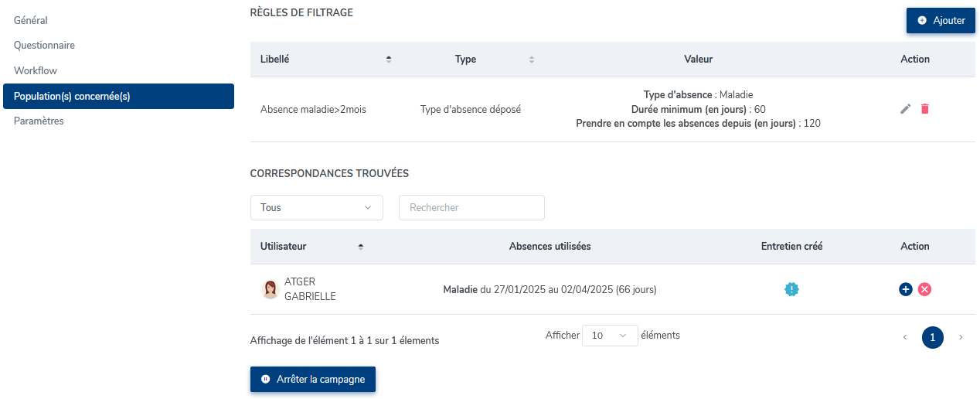Switch to the Workflow section
This screenshot has width=980, height=399.
(36, 70)
